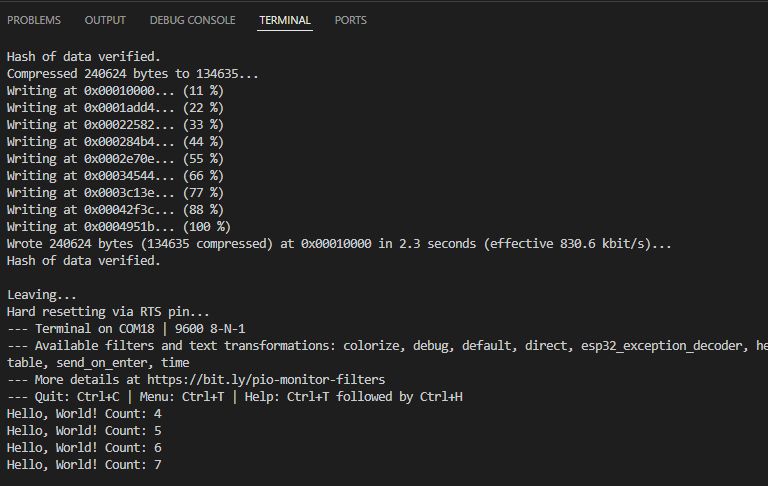
Task: Click the "Leaving..." terminal line
Action: pos(41,295)
